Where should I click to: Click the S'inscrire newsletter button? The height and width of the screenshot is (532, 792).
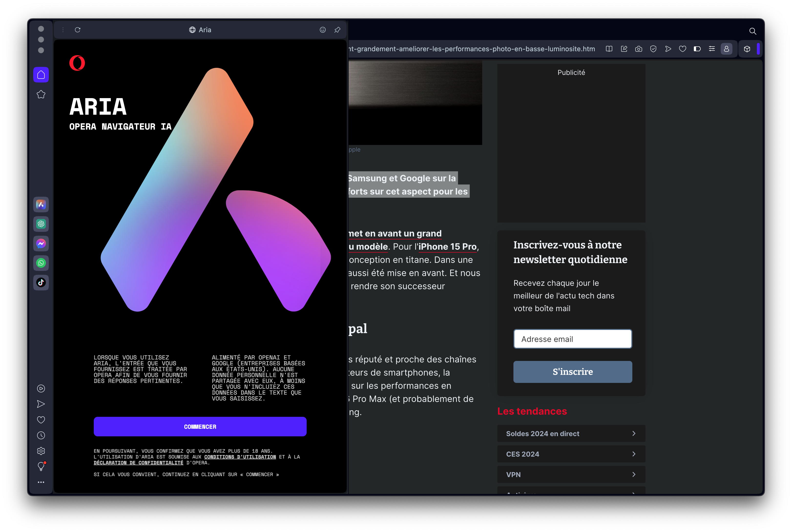[x=573, y=372]
